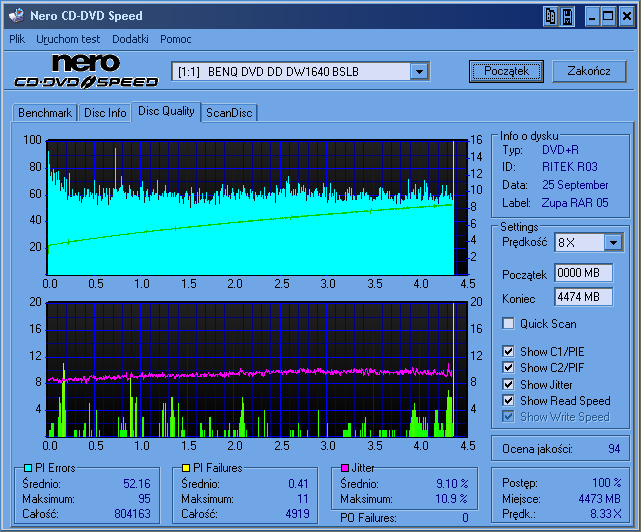The height and width of the screenshot is (532, 641).
Task: Click the PI Failures average 0.41 value
Action: (298, 484)
